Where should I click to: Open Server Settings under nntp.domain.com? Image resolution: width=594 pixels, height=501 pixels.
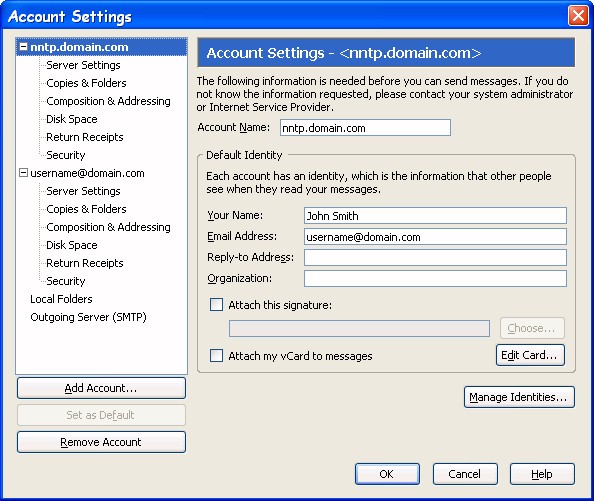tap(83, 65)
